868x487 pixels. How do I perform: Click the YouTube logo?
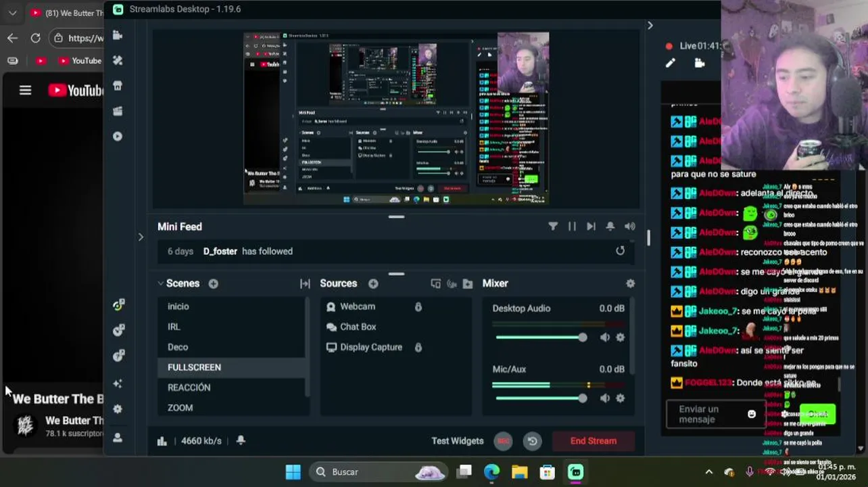click(76, 90)
